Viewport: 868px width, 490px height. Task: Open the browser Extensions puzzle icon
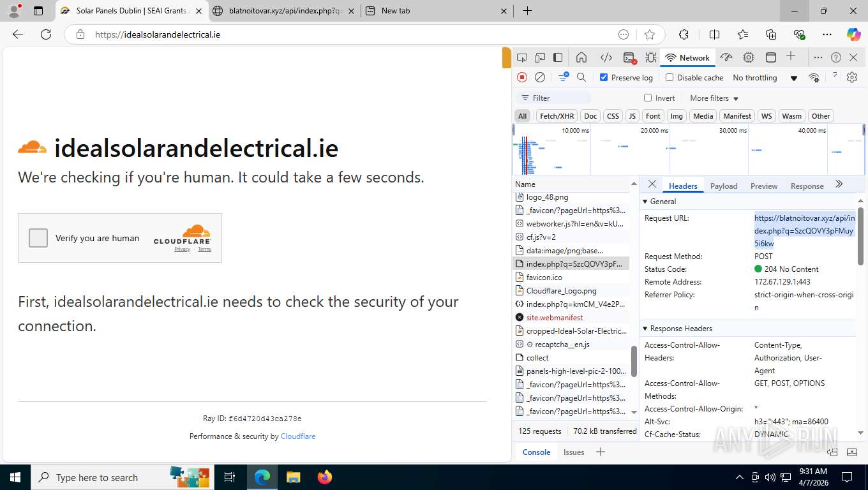pyautogui.click(x=684, y=34)
